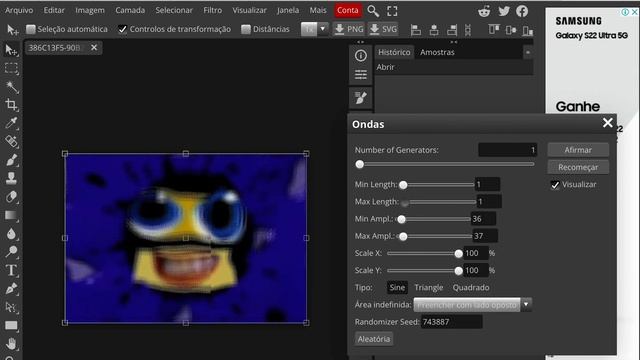
Task: Open the 1x export scale dropdown
Action: (x=314, y=29)
